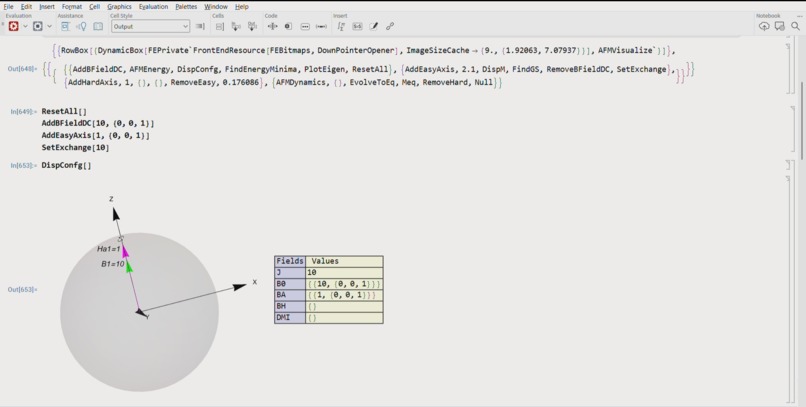Click the first Code group icon
This screenshot has width=806, height=407.
pyautogui.click(x=272, y=26)
